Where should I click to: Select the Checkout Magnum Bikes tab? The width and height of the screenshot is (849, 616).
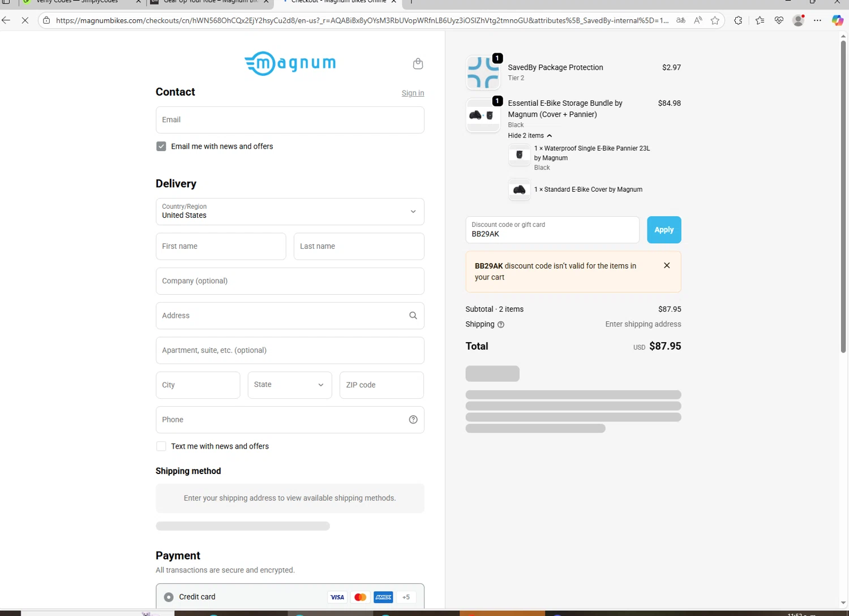pyautogui.click(x=338, y=2)
